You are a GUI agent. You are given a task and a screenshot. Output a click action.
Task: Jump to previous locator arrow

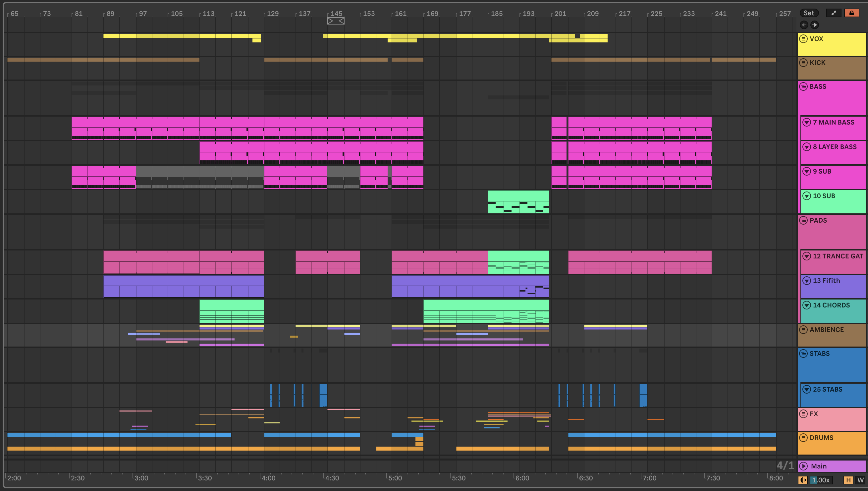coord(804,25)
